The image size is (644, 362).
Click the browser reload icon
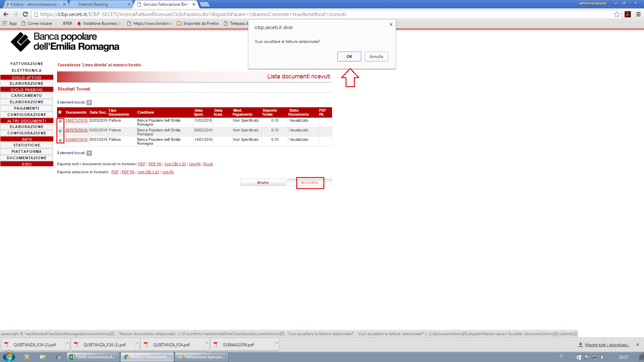pos(25,14)
